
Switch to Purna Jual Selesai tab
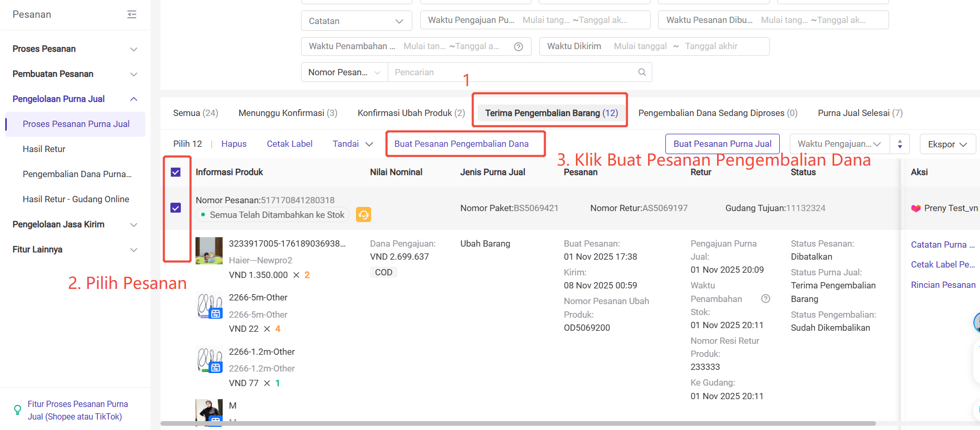point(860,113)
